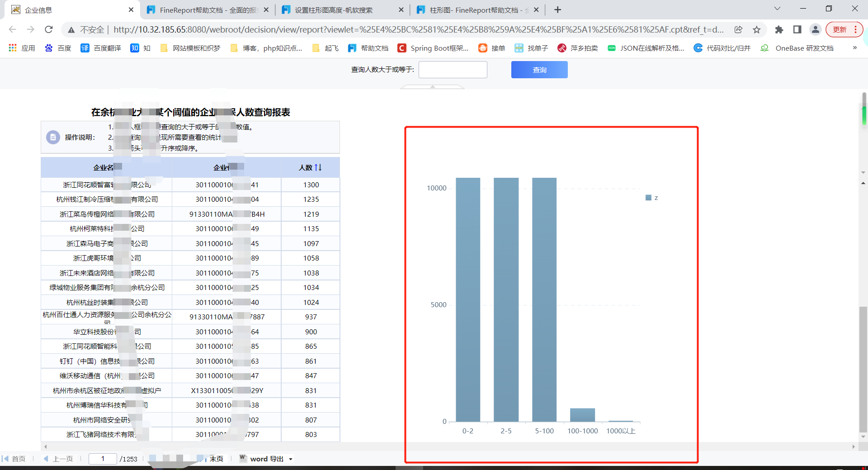Screen dimensions: 868x470
Task: Click the 查询 search button
Action: coord(539,70)
